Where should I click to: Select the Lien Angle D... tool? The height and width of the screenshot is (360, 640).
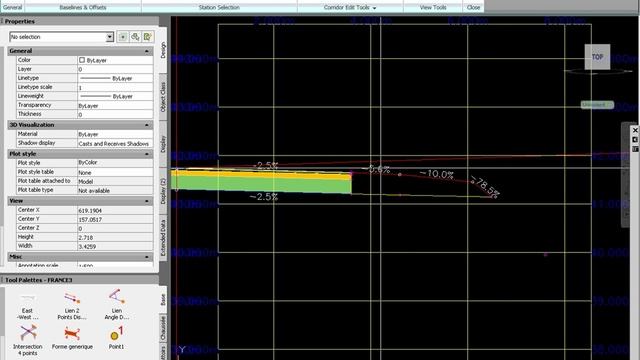116,305
